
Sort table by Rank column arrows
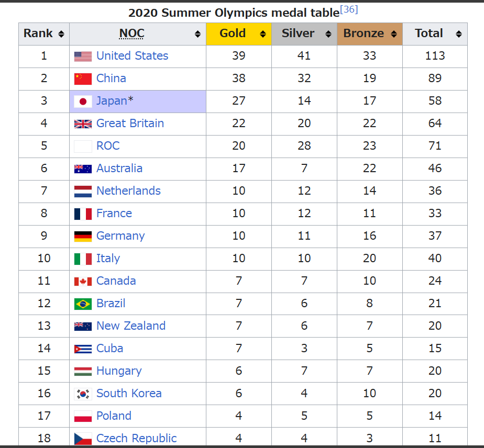click(x=61, y=34)
